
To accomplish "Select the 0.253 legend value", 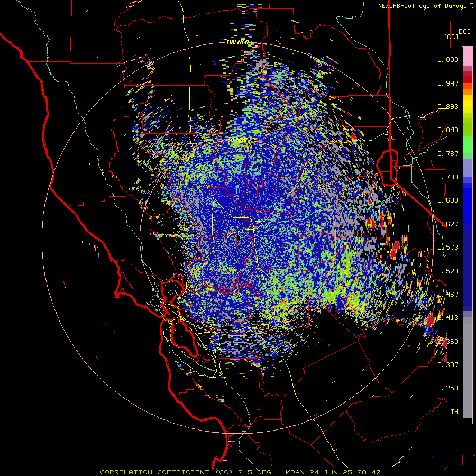I will 448,388.
